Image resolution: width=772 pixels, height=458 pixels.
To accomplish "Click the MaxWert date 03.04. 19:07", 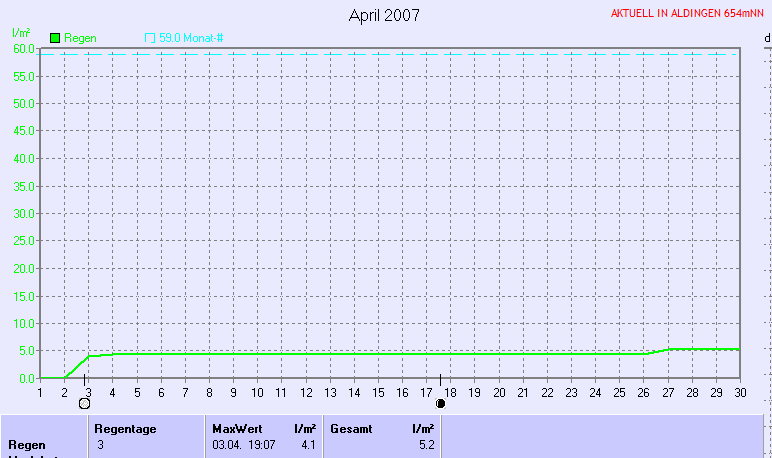I will tap(243, 444).
